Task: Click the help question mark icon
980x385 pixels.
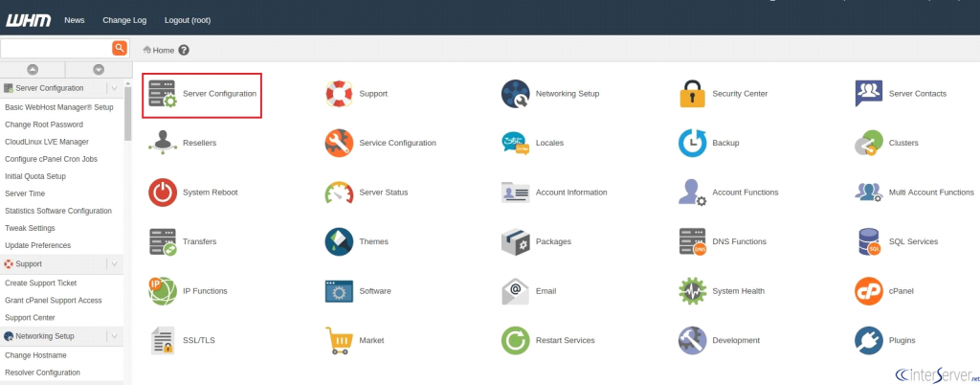Action: (x=184, y=51)
